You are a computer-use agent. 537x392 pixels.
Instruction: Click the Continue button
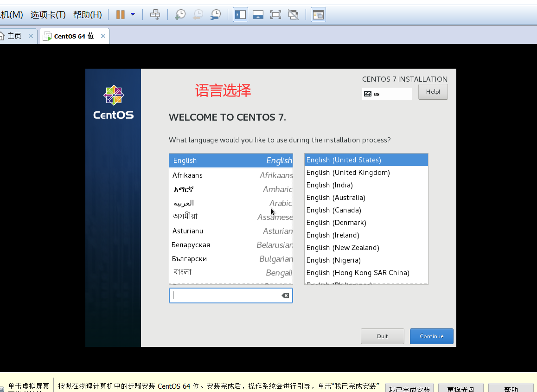click(432, 336)
